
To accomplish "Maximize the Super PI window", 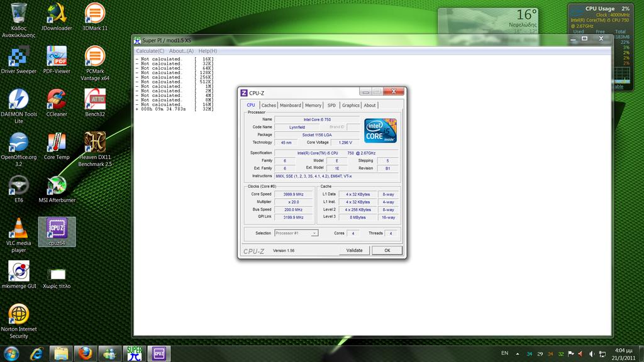I will [x=584, y=38].
